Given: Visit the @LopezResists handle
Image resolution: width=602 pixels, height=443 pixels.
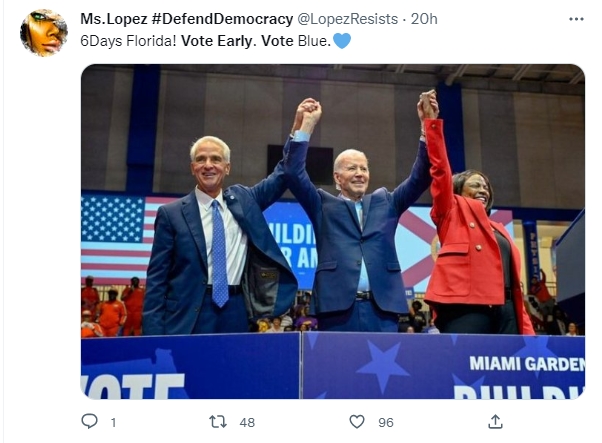Looking at the screenshot, I should (347, 19).
